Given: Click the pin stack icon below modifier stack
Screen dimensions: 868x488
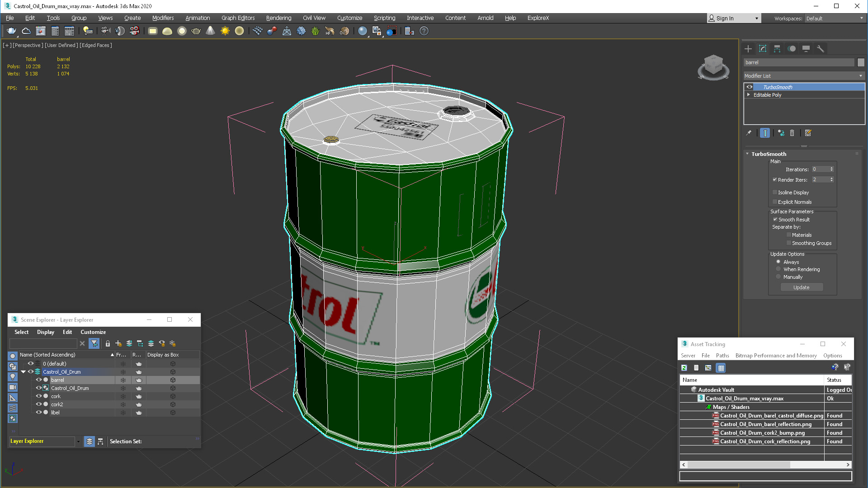Looking at the screenshot, I should (x=749, y=133).
